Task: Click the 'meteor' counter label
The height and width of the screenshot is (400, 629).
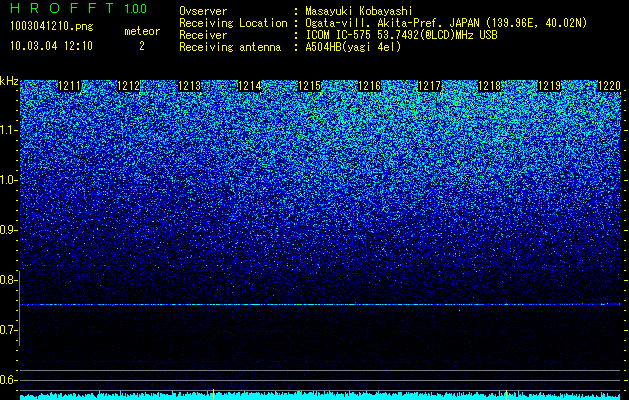Action: (142, 31)
